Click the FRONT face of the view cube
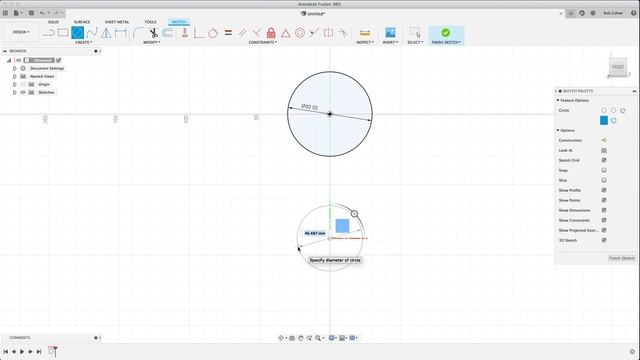The height and width of the screenshot is (360, 640). coord(618,67)
